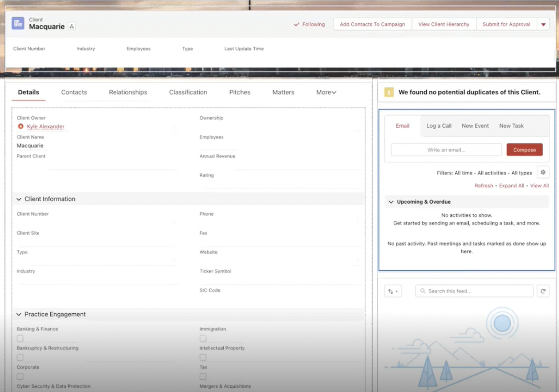Click the Kyle Alexander owner avatar icon

21,126
